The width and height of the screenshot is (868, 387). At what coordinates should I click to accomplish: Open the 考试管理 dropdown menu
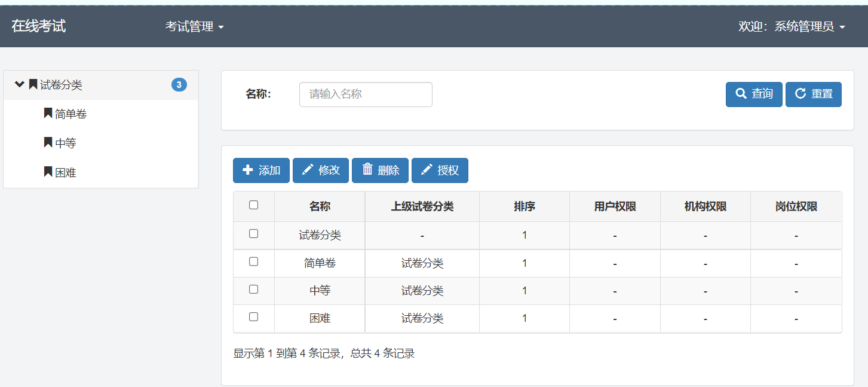pos(192,26)
